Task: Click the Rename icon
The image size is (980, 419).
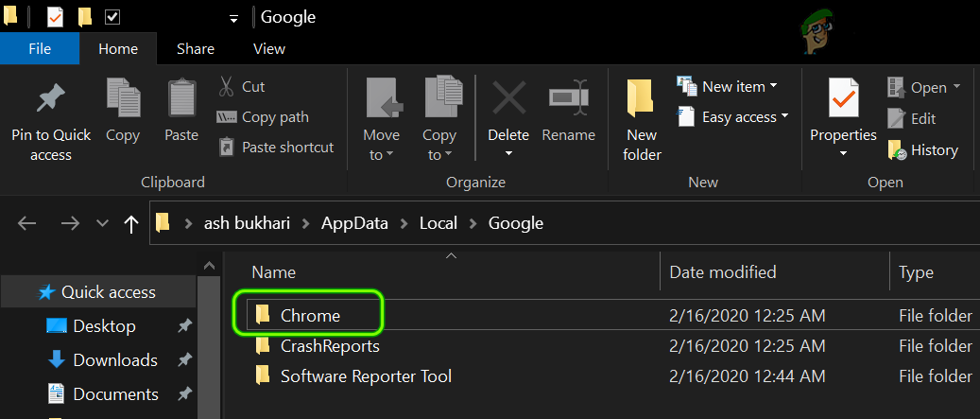Action: 567,98
